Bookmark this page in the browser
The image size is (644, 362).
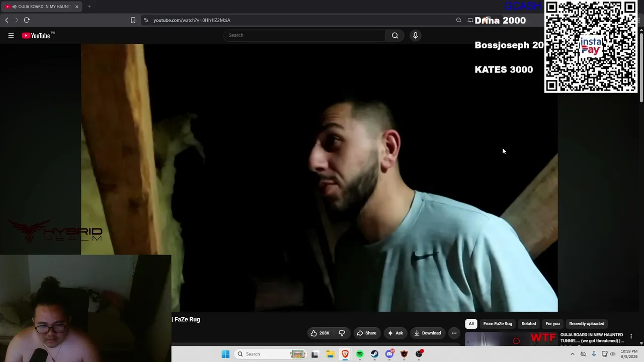coord(133,20)
